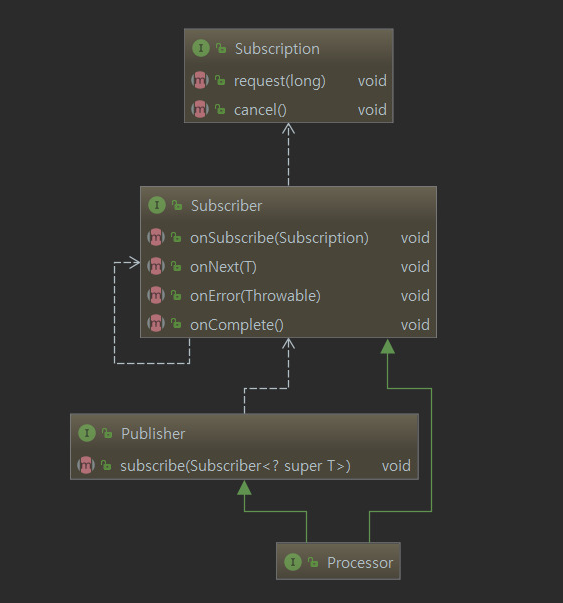Click the method icon next to request(long)
The image size is (563, 603).
pos(200,80)
